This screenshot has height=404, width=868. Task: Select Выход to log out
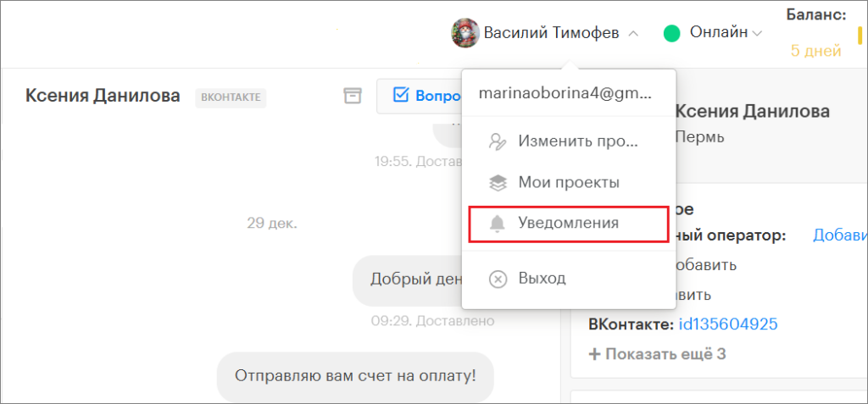tap(542, 279)
